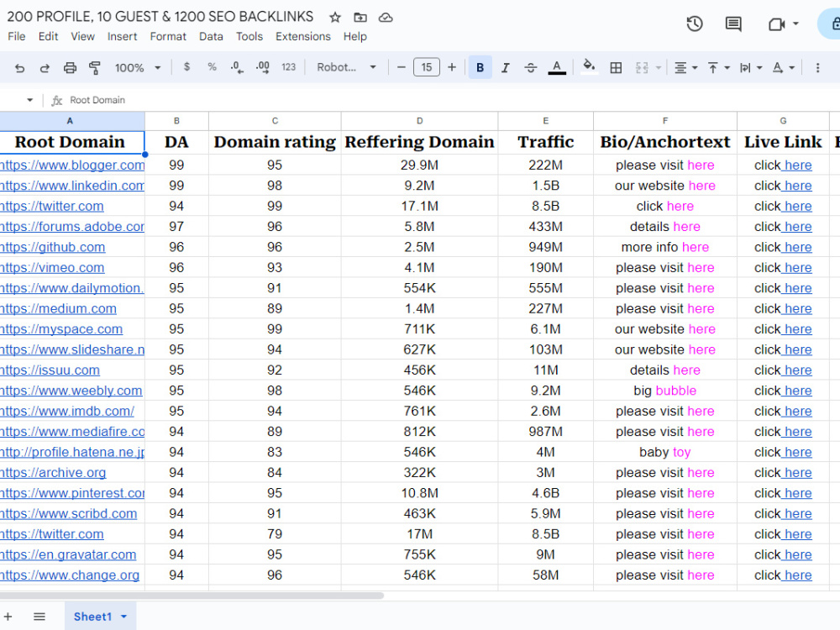Open more number formats (123)

tap(288, 67)
